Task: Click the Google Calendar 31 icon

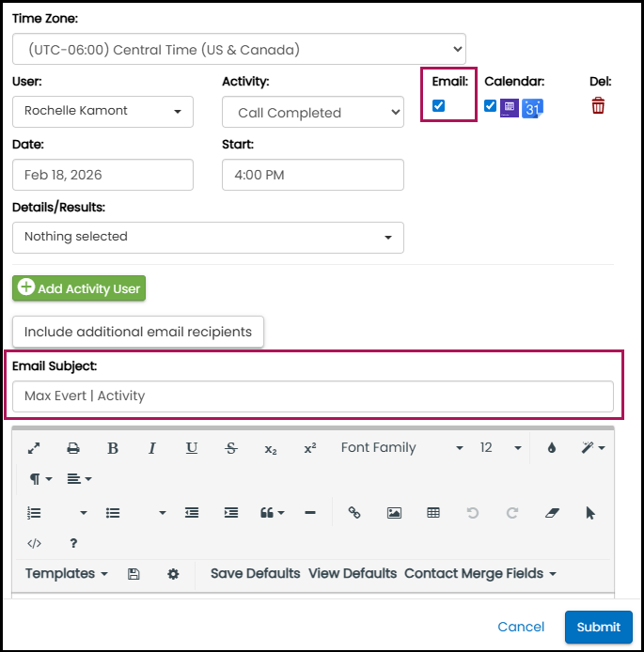Action: pyautogui.click(x=532, y=109)
